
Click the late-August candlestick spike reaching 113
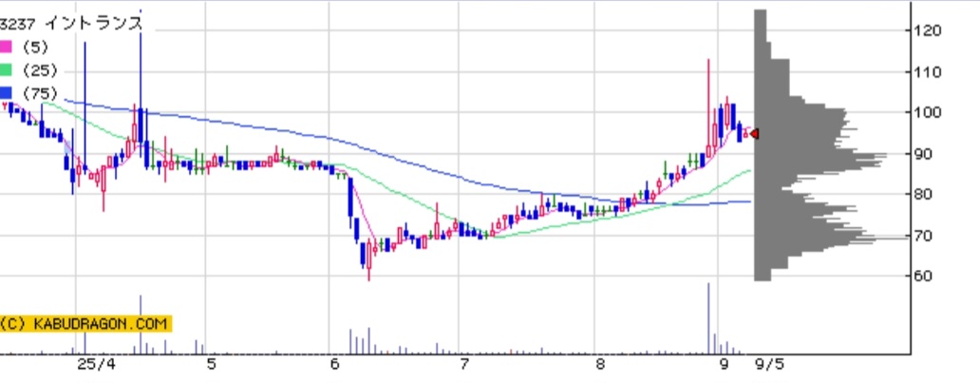pyautogui.click(x=708, y=107)
